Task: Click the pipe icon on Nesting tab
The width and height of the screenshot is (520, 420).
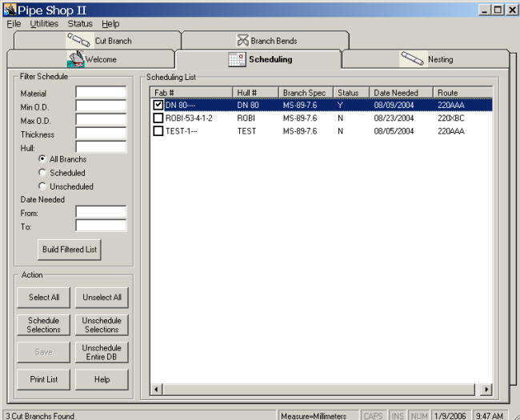Action: (x=412, y=58)
